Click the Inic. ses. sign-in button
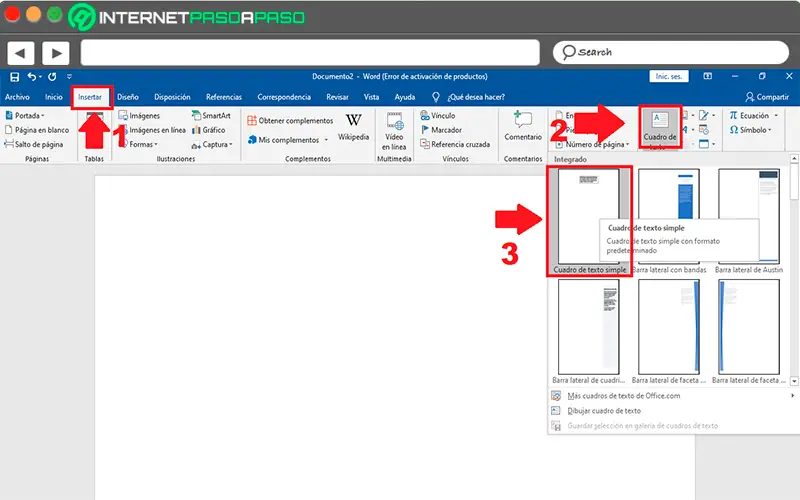Viewport: 800px width, 500px height. [669, 76]
